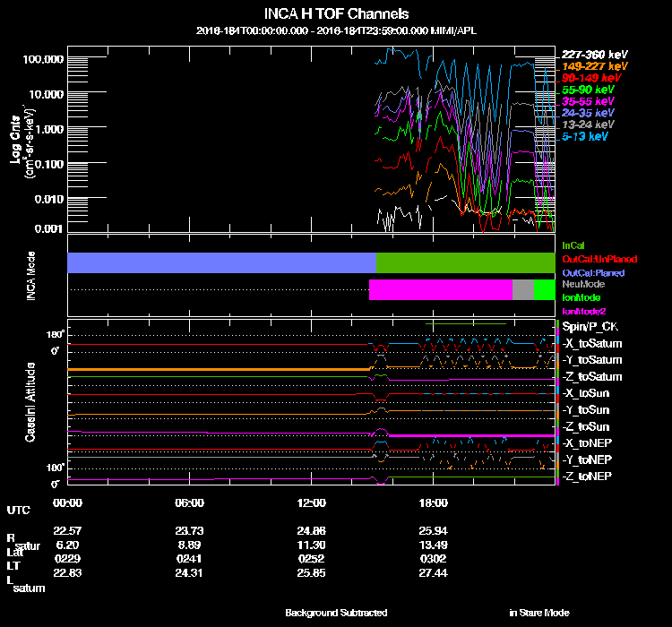This screenshot has width=672, height=627.
Task: Click the Lat value '6.20'
Action: (x=67, y=545)
